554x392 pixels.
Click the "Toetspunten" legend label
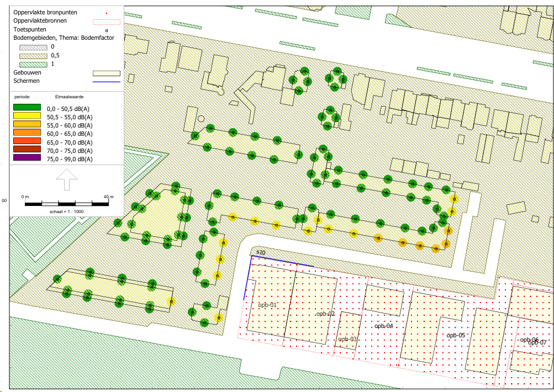30,30
